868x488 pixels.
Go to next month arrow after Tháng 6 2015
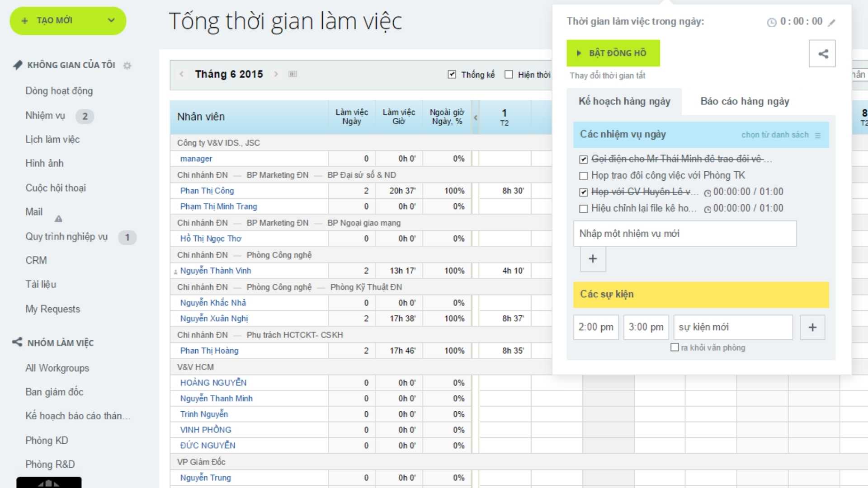tap(276, 74)
